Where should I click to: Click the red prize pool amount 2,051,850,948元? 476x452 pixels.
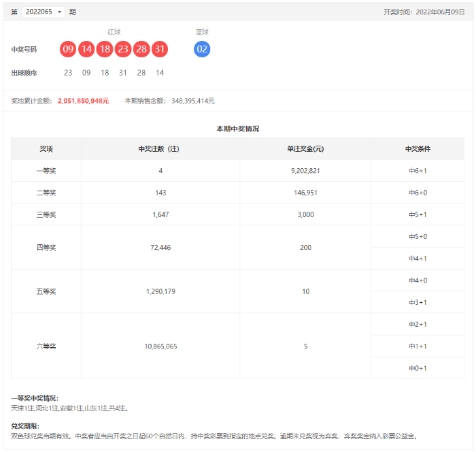(83, 101)
